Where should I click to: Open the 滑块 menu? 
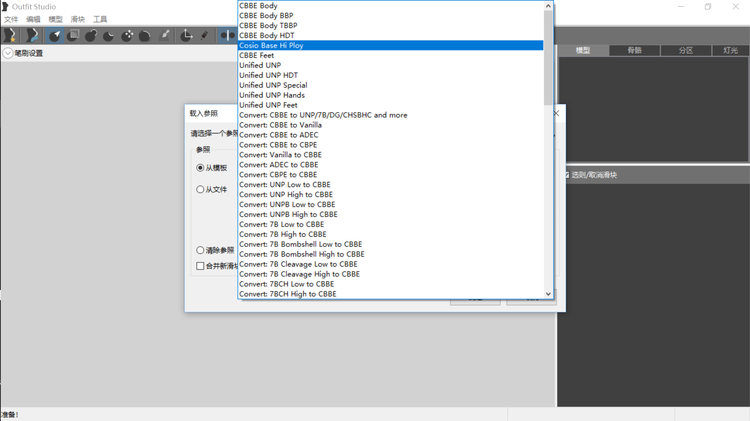click(77, 19)
